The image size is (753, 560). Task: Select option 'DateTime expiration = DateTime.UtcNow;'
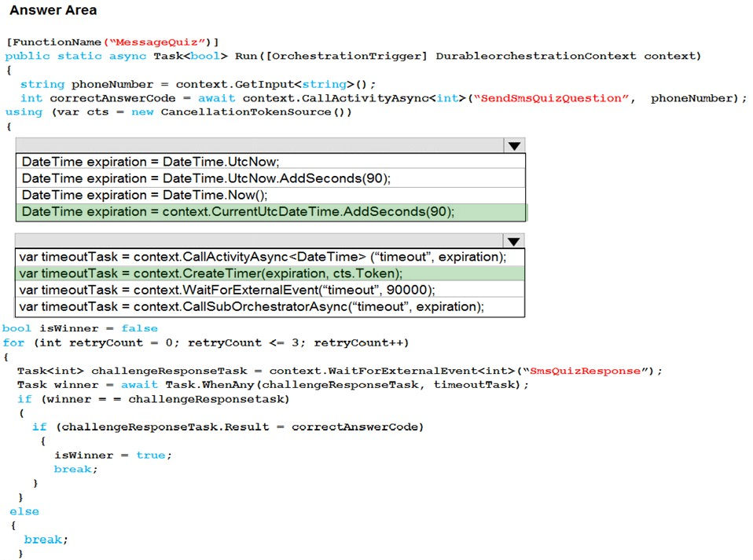coord(271,162)
